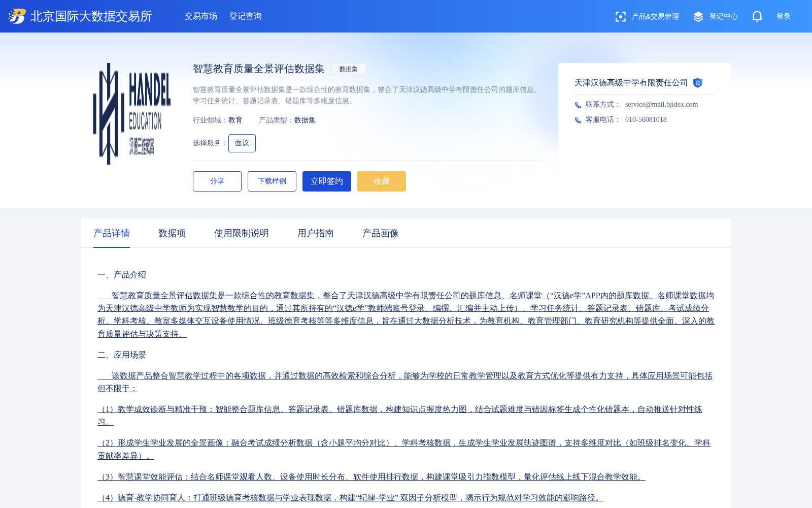Select the 面议 service option

(242, 143)
